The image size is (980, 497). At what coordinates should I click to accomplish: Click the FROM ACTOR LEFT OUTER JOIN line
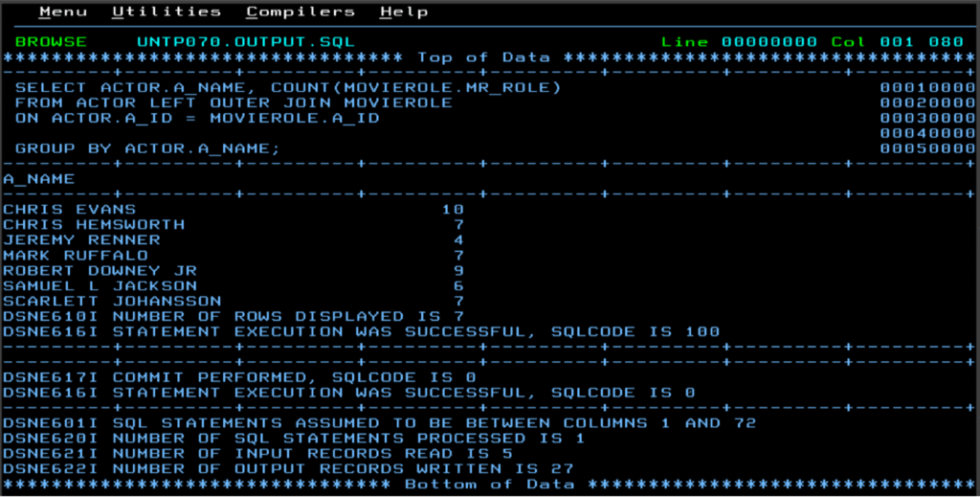(234, 102)
